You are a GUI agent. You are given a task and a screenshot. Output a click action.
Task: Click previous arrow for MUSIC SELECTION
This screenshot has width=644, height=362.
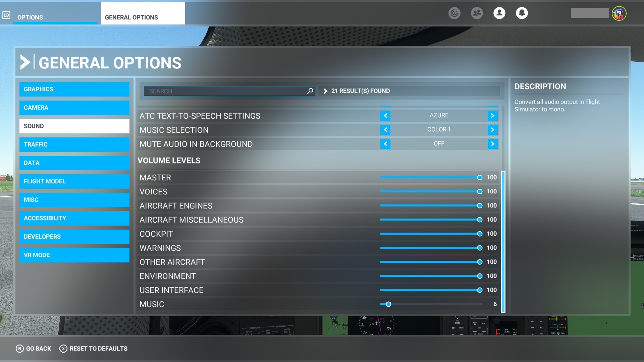coord(385,129)
